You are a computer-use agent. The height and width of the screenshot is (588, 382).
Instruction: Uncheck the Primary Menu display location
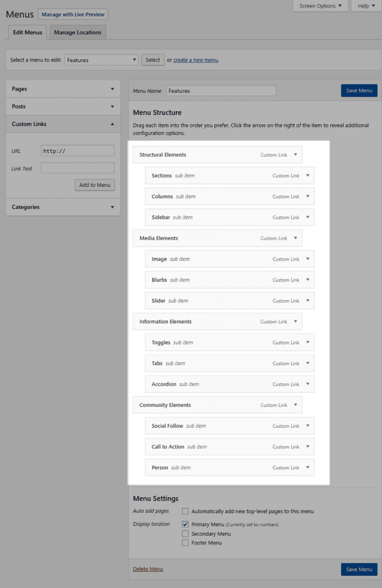point(185,524)
